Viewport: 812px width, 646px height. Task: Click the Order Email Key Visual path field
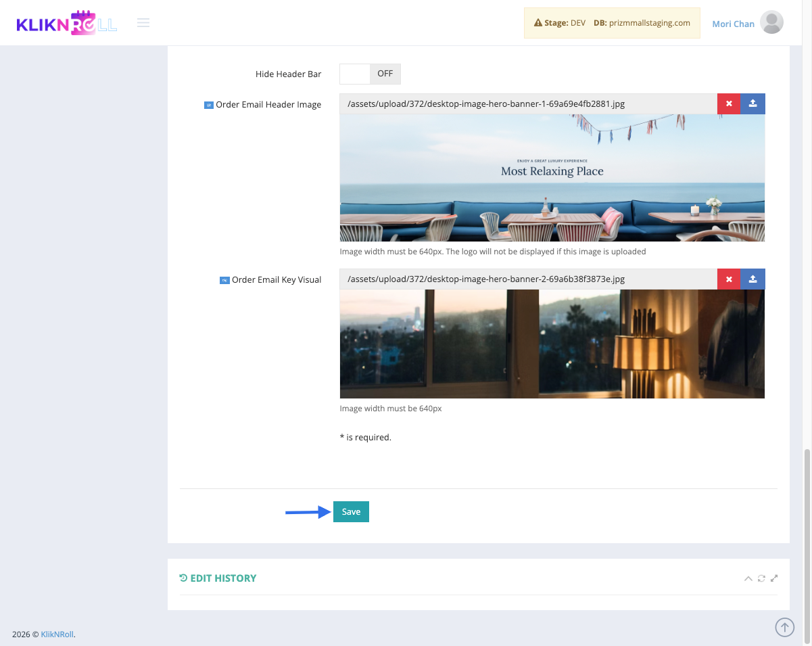coord(528,279)
